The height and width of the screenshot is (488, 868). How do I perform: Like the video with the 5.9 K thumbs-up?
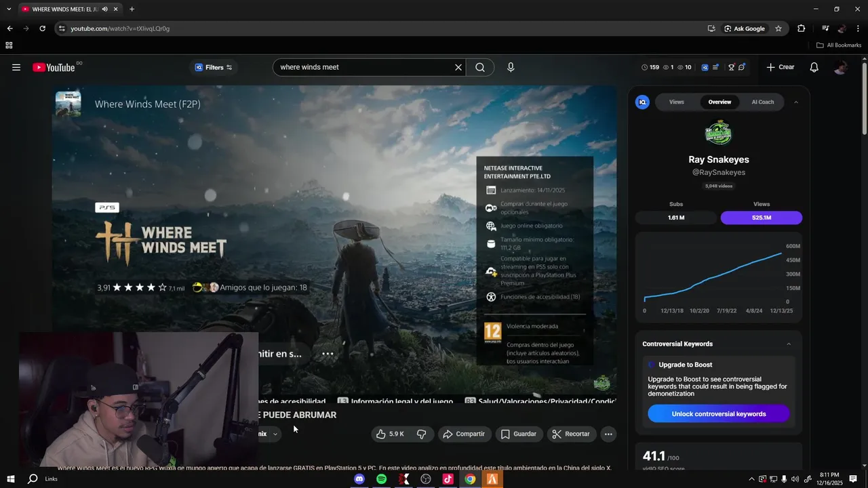pos(390,434)
